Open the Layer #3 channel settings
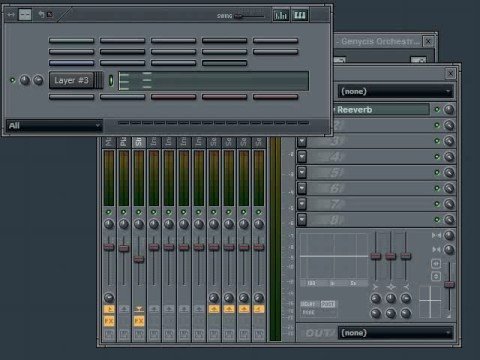Image resolution: width=480 pixels, height=360 pixels. (72, 80)
